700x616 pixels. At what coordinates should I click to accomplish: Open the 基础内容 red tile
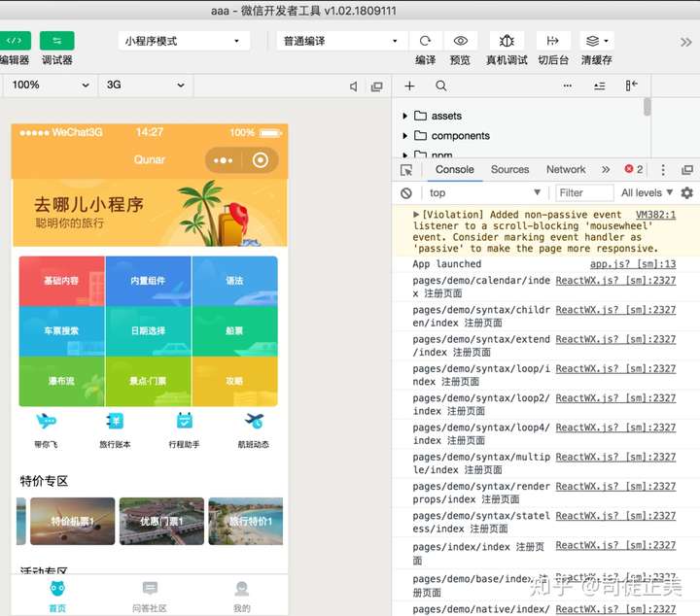pos(61,281)
